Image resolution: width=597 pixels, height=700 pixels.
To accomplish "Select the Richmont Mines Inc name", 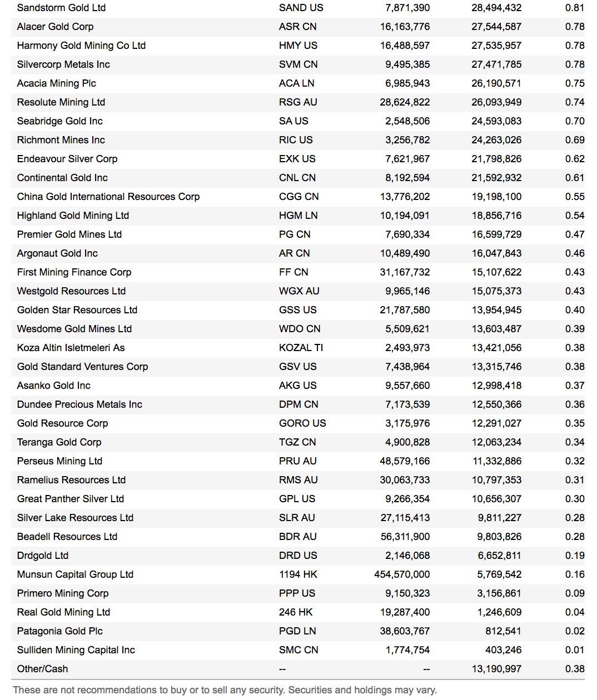I will (61, 140).
